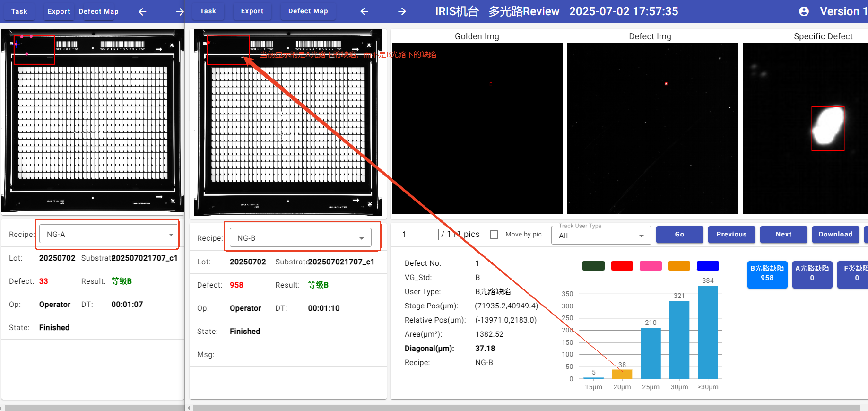The image size is (868, 411).
Task: Click the Previous button
Action: click(x=731, y=234)
